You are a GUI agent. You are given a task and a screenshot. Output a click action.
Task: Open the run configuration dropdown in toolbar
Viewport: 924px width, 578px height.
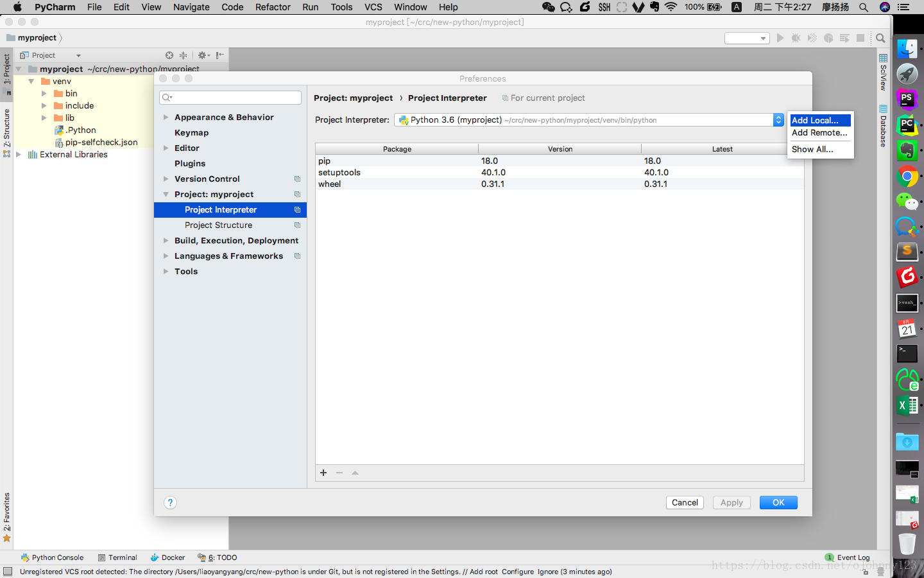tap(747, 39)
